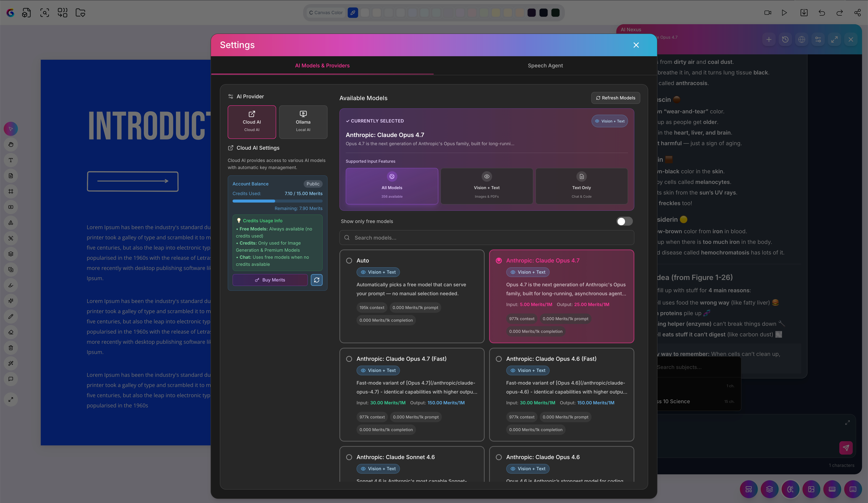Click the video camera record icon

(x=768, y=13)
